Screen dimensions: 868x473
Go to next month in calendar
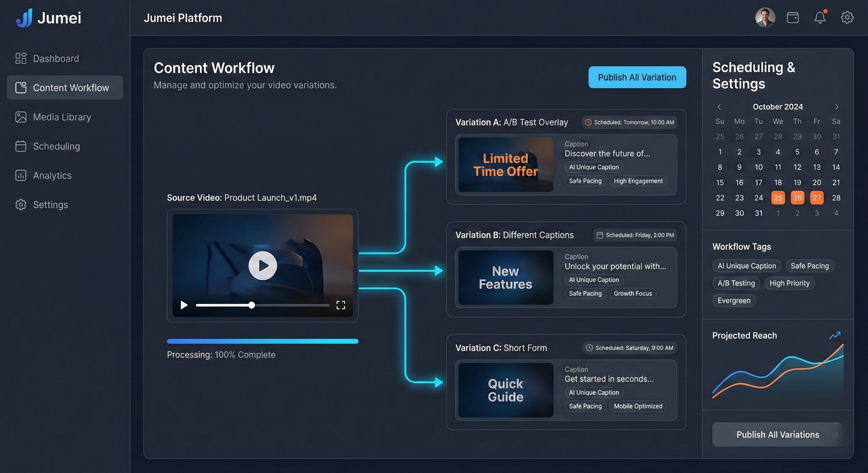pos(836,107)
